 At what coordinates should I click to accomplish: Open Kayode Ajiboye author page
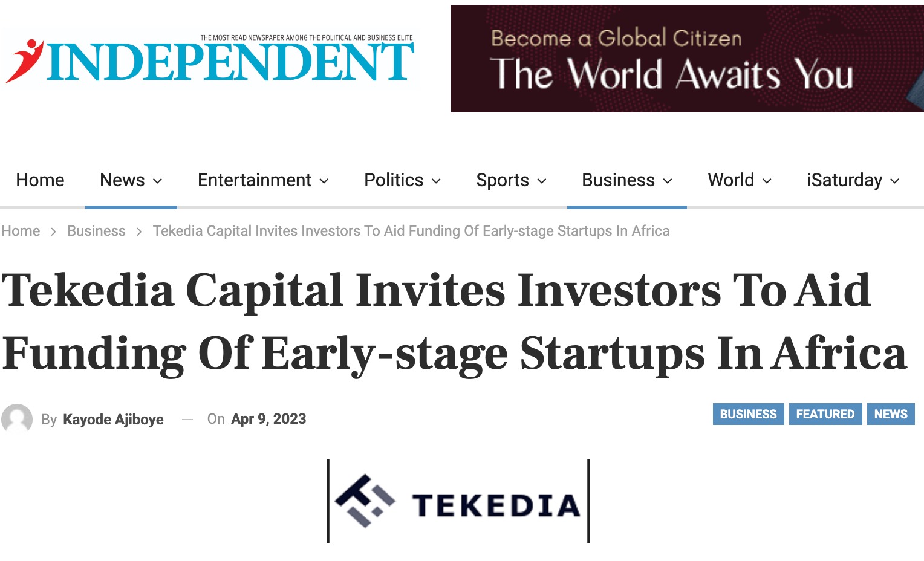[x=113, y=420]
